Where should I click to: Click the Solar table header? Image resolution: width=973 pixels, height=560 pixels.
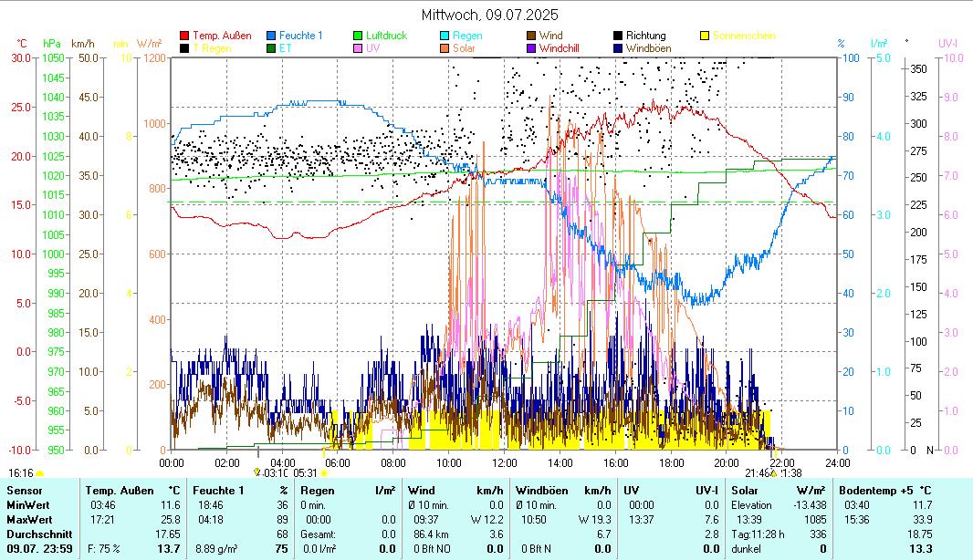(x=745, y=491)
